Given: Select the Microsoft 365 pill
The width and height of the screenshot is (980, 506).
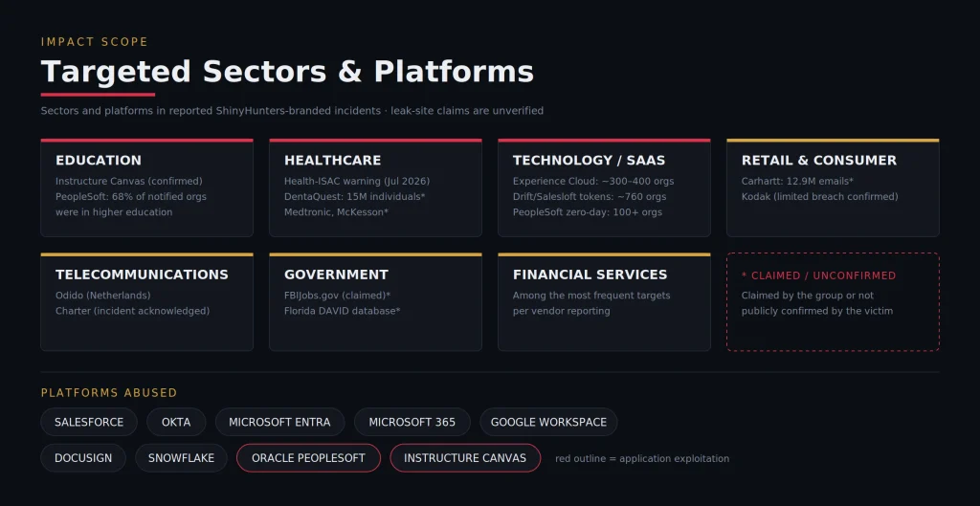Looking at the screenshot, I should click(x=412, y=422).
